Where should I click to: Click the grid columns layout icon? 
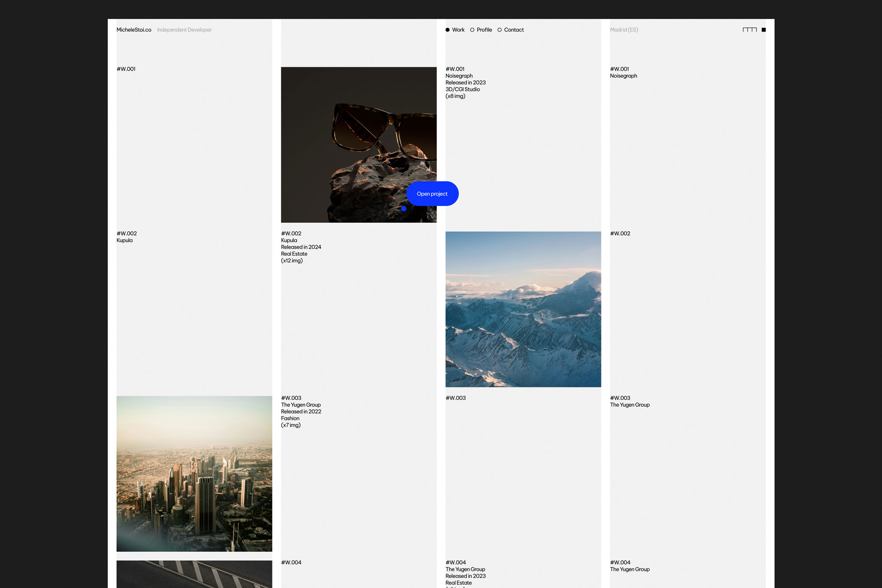[x=749, y=30]
